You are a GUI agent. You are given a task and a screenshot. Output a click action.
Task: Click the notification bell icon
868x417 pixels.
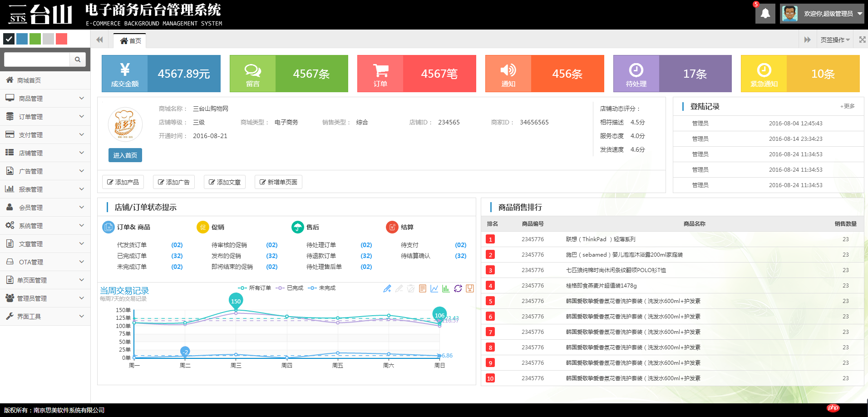765,14
